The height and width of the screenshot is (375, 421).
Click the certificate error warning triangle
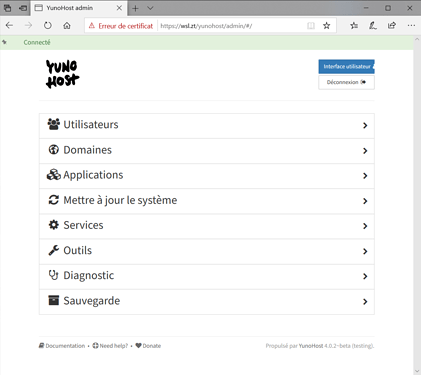[92, 26]
